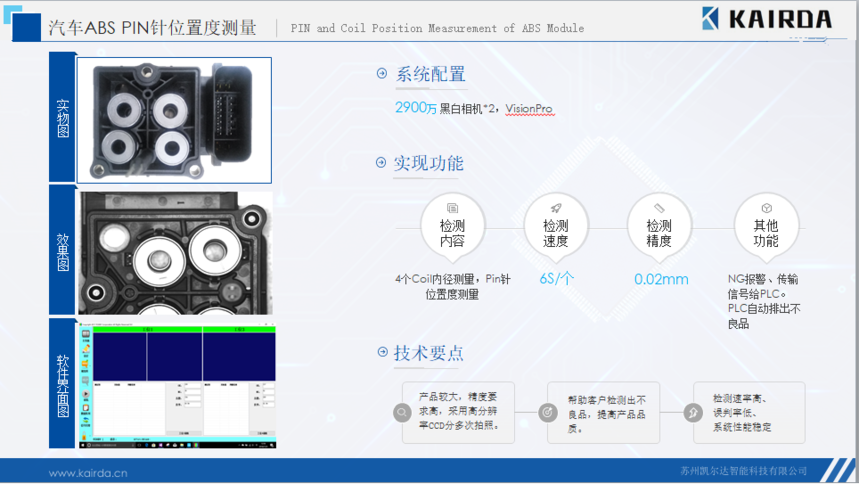Click the 黑白相机*2 text
Screen dimensions: 859x484
(x=467, y=109)
